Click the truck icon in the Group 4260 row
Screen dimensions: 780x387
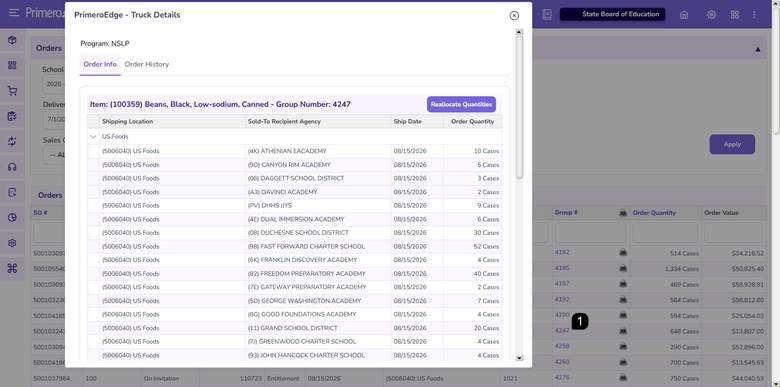[x=623, y=363]
